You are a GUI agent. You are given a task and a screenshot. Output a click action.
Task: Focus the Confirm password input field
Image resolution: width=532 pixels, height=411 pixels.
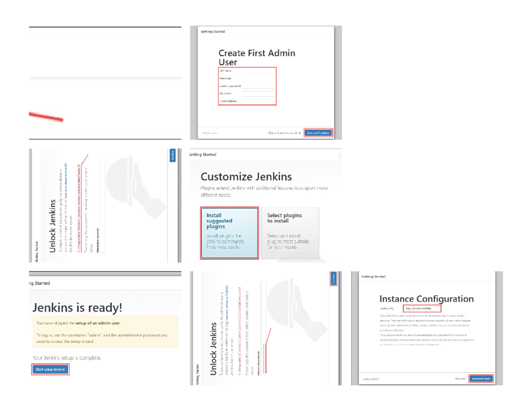tap(258, 86)
